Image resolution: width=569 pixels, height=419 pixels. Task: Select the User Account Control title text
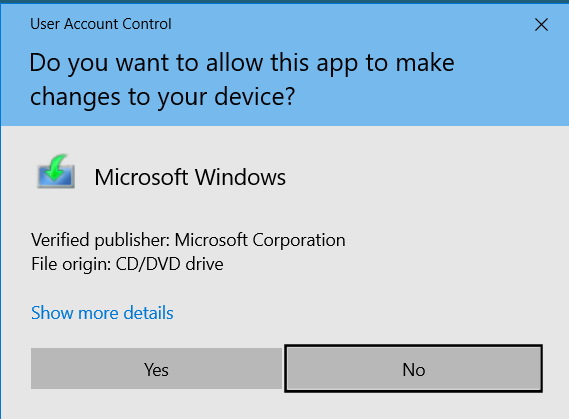click(x=101, y=24)
